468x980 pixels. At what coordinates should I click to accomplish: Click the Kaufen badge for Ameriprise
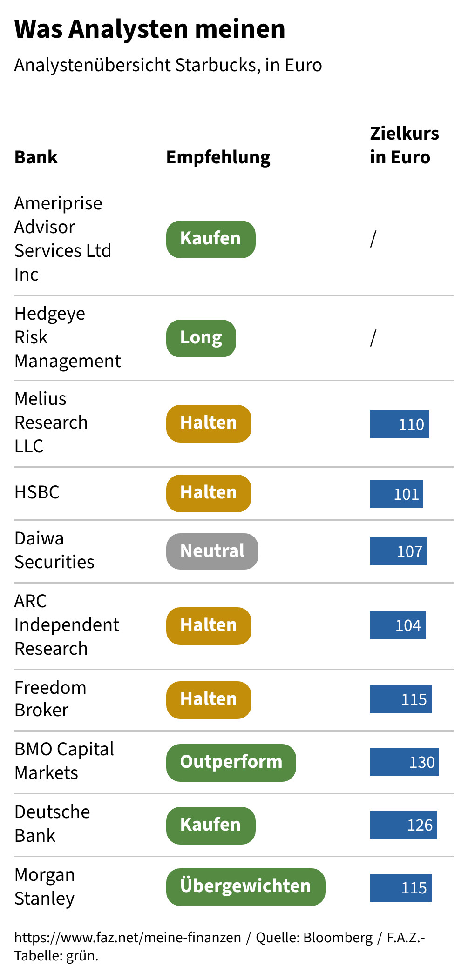pos(210,239)
